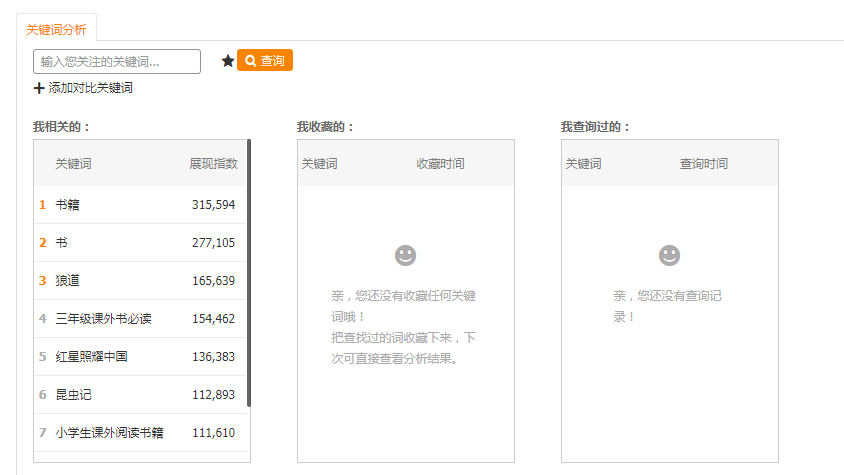Open keyword 三年级课外书必读
The image size is (844, 475).
(103, 319)
